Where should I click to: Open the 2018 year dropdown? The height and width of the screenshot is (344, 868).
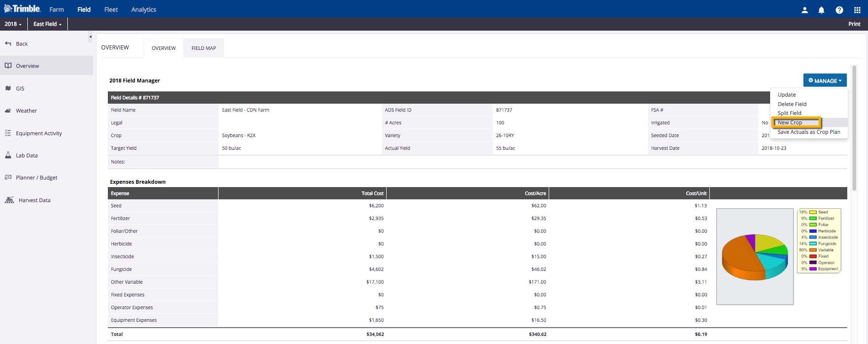13,24
